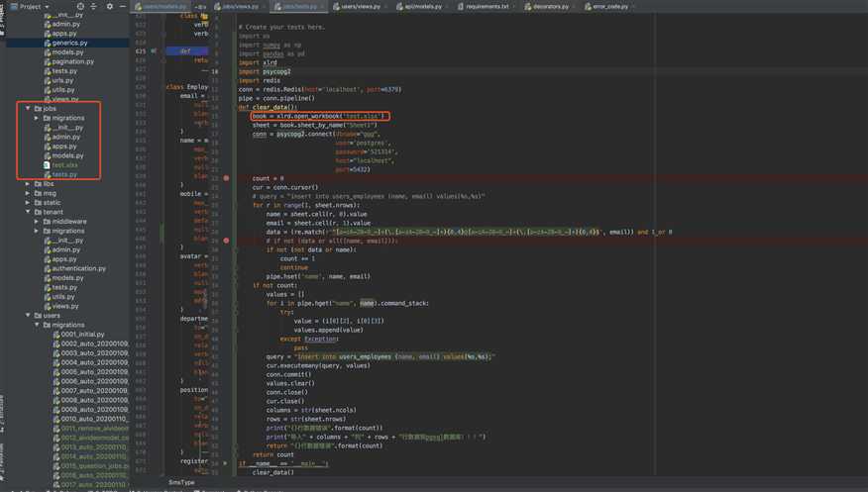Click the folder icon of jobs
The image size is (868, 492).
[x=38, y=108]
